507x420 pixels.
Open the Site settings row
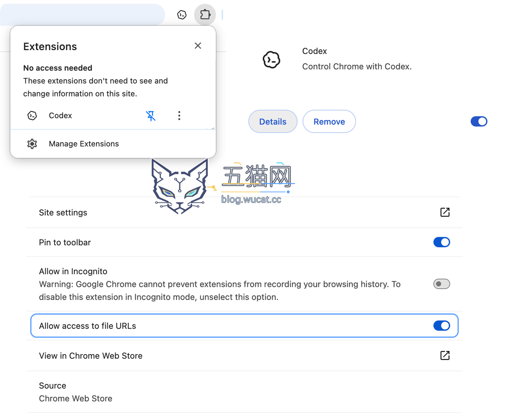click(x=244, y=212)
